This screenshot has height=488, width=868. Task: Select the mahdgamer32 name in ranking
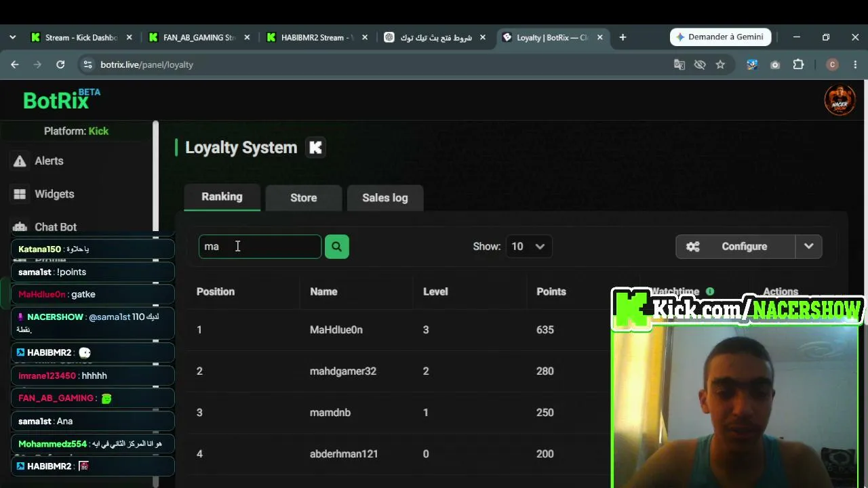(343, 371)
